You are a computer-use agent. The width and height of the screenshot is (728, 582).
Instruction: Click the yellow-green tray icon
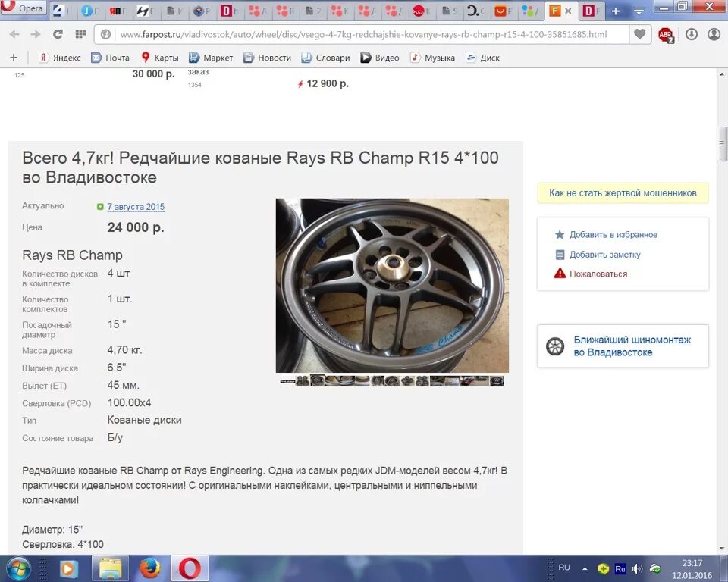603,568
